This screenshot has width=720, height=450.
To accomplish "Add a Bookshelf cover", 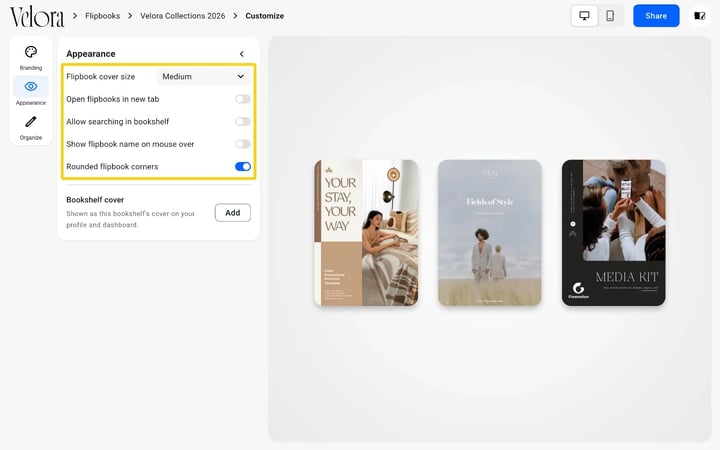I will pos(232,213).
